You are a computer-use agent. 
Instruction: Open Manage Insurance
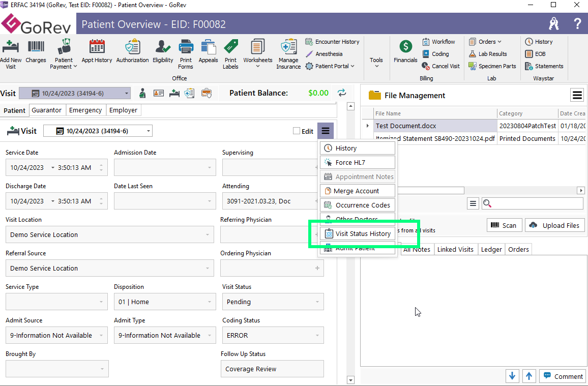(x=288, y=54)
